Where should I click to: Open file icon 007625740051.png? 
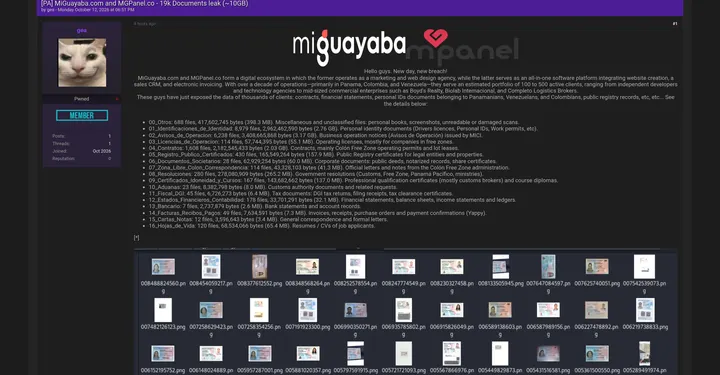(597, 267)
